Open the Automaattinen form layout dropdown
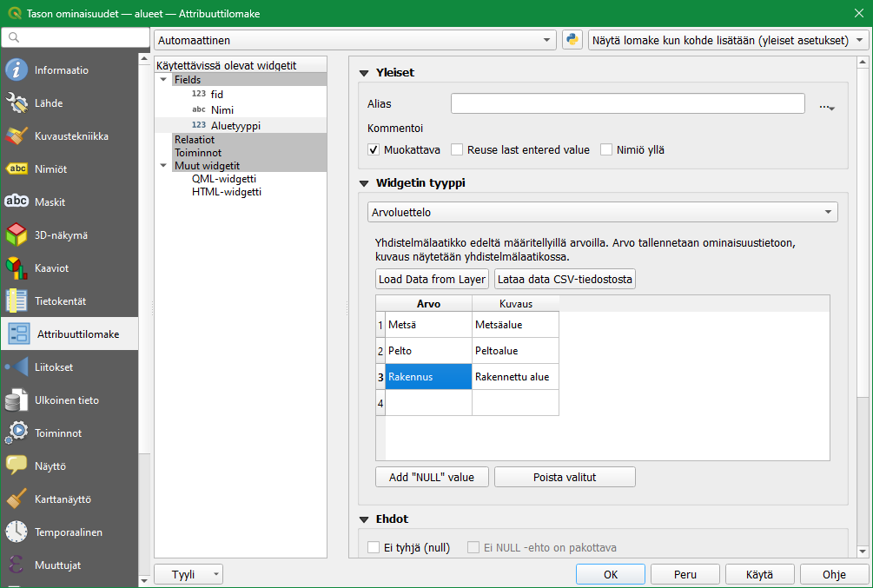Viewport: 873px width, 588px height. tap(354, 40)
